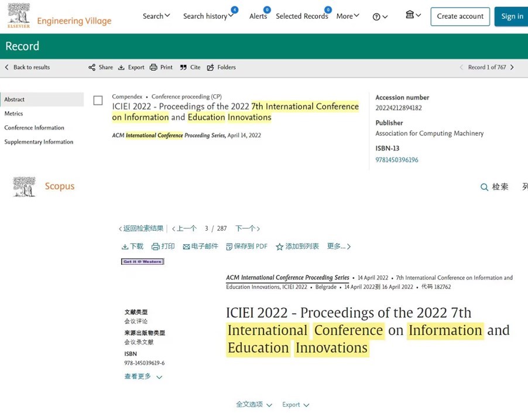Open the help question-mark icon
Screen dimensions: 528x420
376,17
